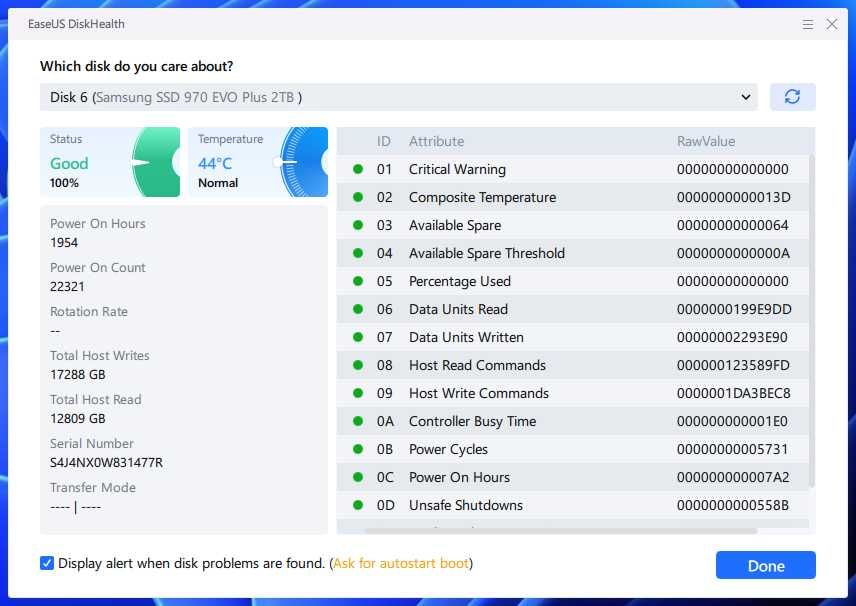Click the green status dot for Data Units Written
Image resolution: width=856 pixels, height=606 pixels.
pos(358,337)
